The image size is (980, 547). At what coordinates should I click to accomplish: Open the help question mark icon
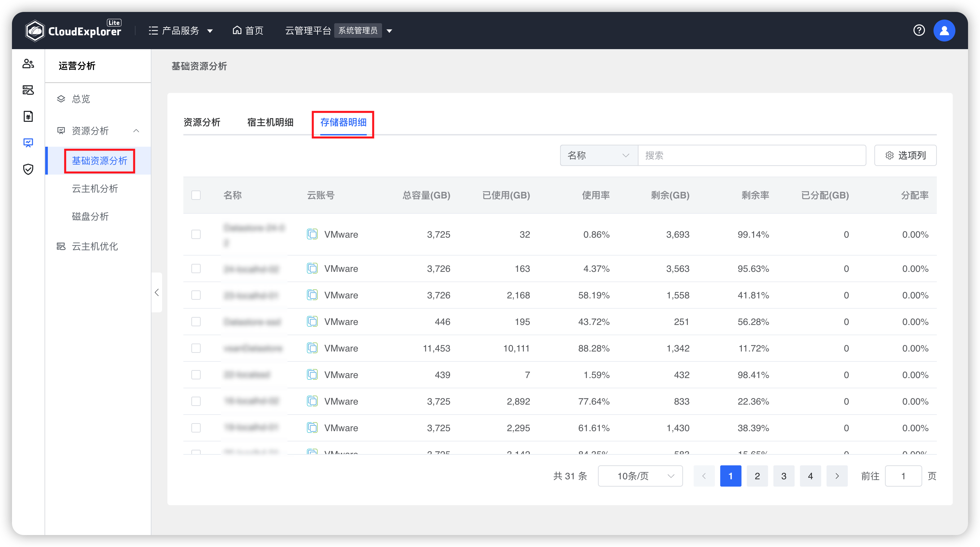coord(919,31)
